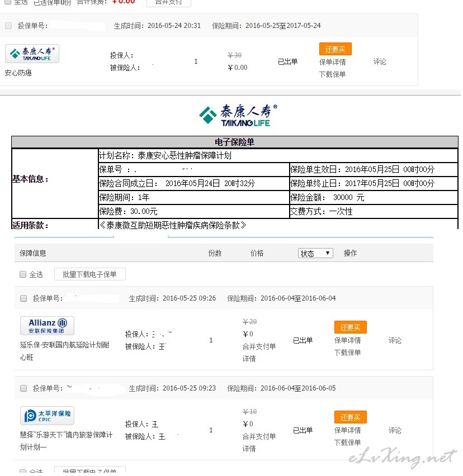Tick the checkbox for the order generated 2016-05-25 09:23
The height and width of the screenshot is (476, 463).
(x=23, y=388)
